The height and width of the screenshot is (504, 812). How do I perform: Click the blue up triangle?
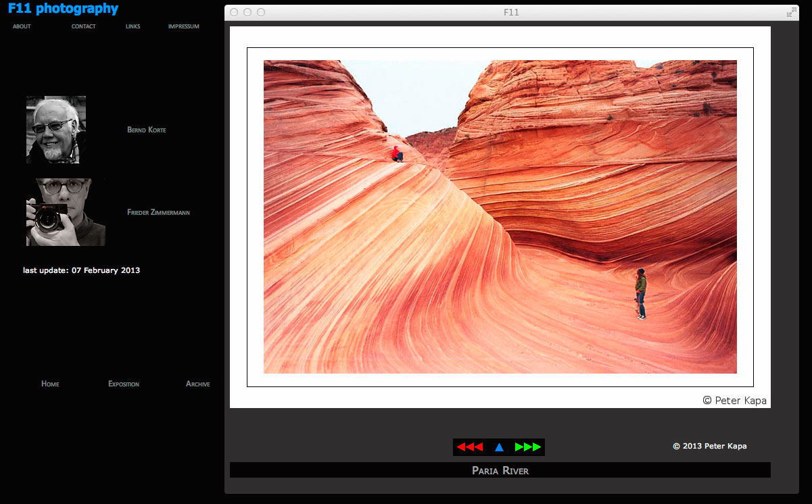pyautogui.click(x=499, y=447)
